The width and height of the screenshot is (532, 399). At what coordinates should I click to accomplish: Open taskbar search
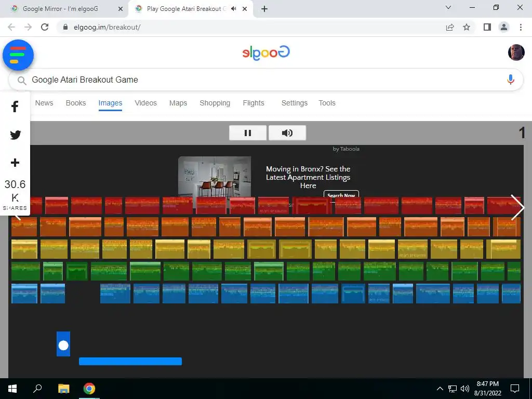pos(37,389)
